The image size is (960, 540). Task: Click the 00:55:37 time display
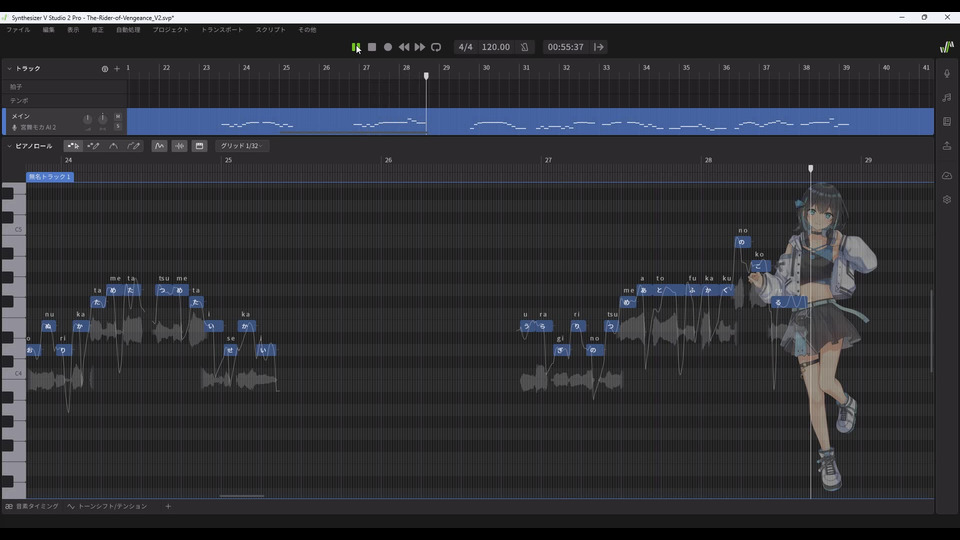565,47
